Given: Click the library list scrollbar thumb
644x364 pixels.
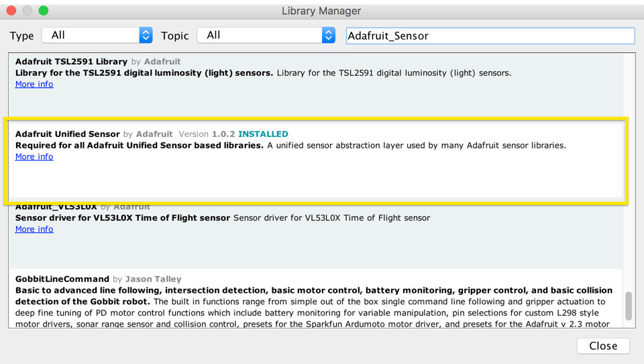Looking at the screenshot, I should pos(629,306).
